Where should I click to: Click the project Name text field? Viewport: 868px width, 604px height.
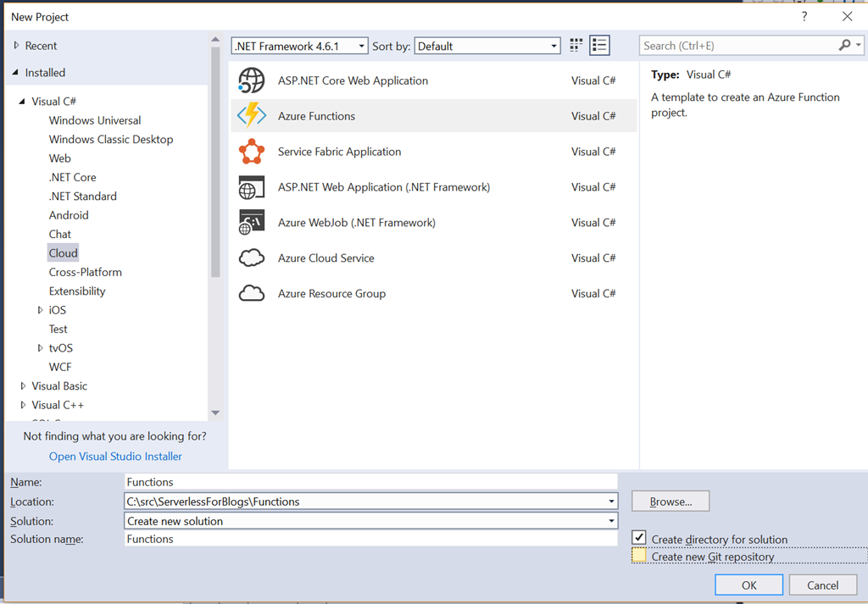370,482
